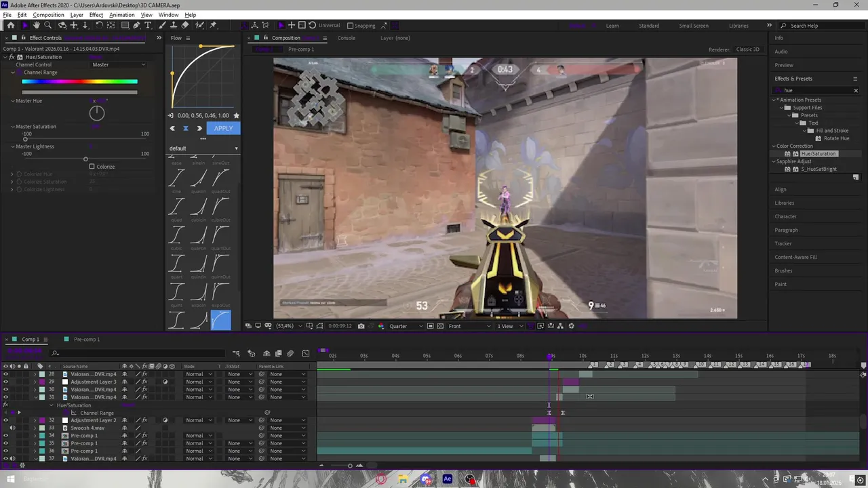Open the Animation menu
The height and width of the screenshot is (488, 868).
click(121, 15)
